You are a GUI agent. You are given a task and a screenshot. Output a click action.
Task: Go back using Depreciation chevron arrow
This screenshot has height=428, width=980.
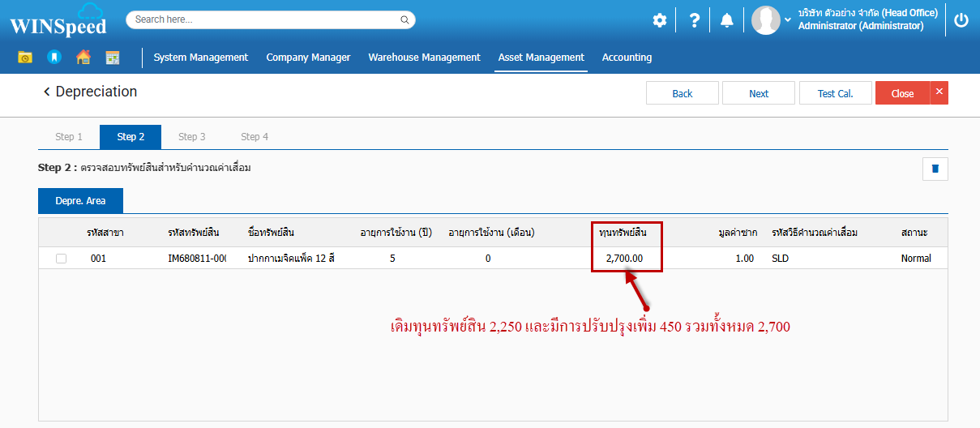(x=47, y=92)
